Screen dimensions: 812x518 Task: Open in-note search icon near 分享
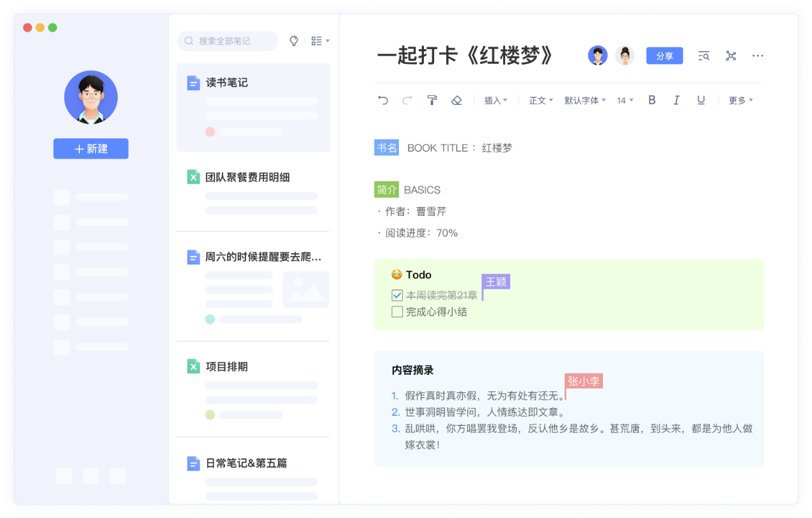703,56
